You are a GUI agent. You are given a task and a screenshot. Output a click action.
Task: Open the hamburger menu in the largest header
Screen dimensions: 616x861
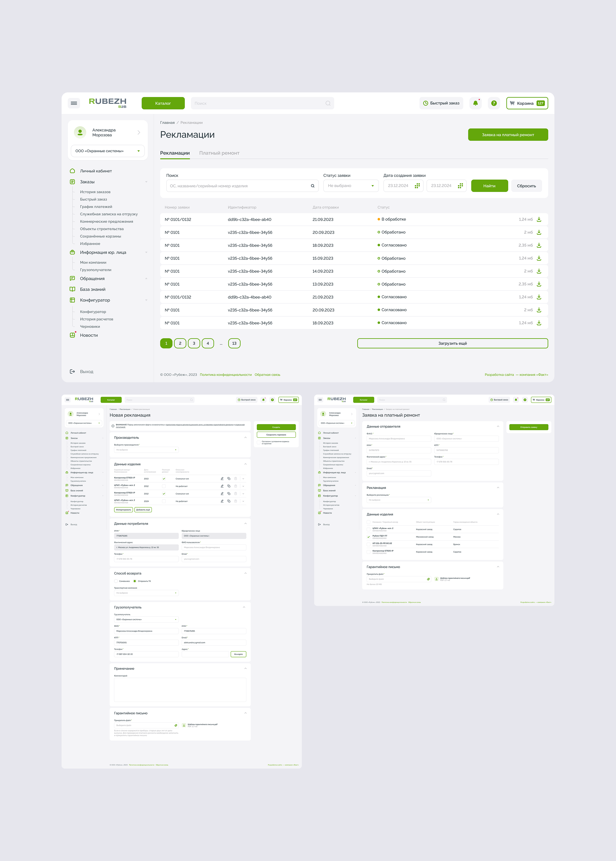coord(74,103)
